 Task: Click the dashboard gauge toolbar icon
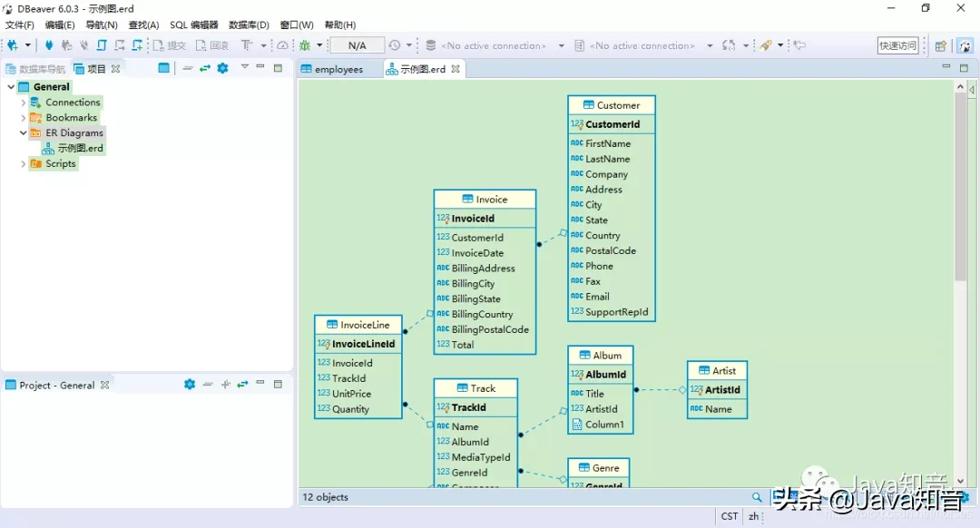282,45
